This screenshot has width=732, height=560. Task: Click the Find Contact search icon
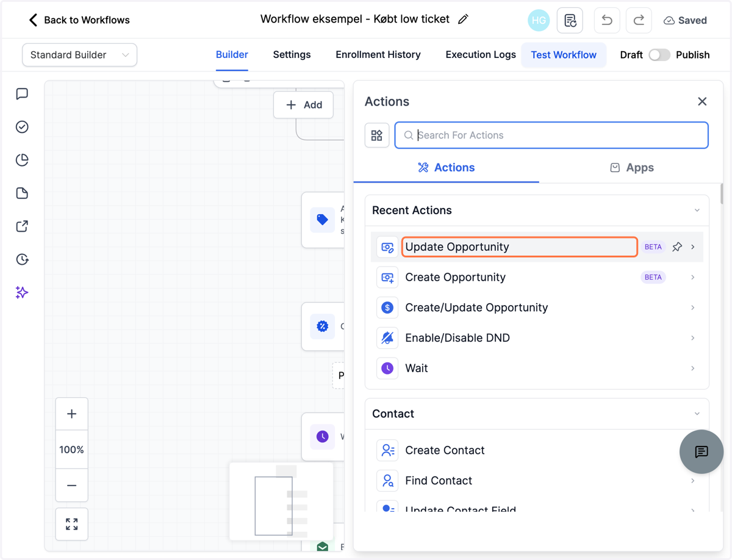tap(387, 481)
